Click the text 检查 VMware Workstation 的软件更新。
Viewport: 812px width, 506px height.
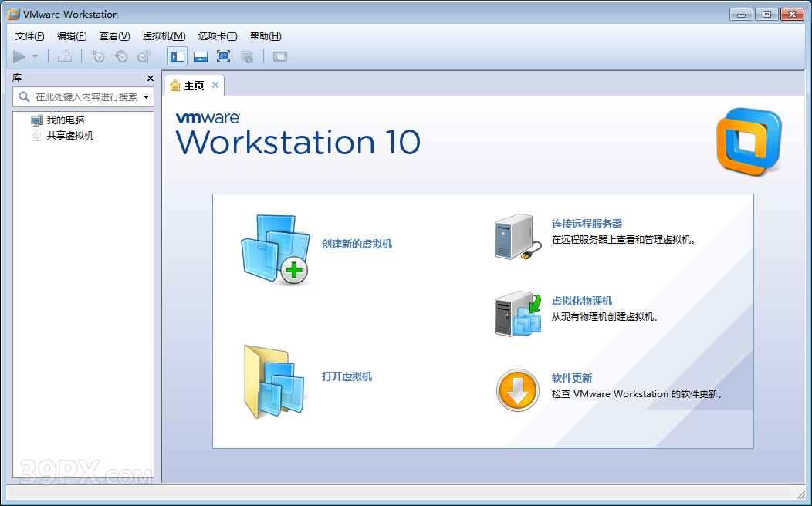point(637,393)
